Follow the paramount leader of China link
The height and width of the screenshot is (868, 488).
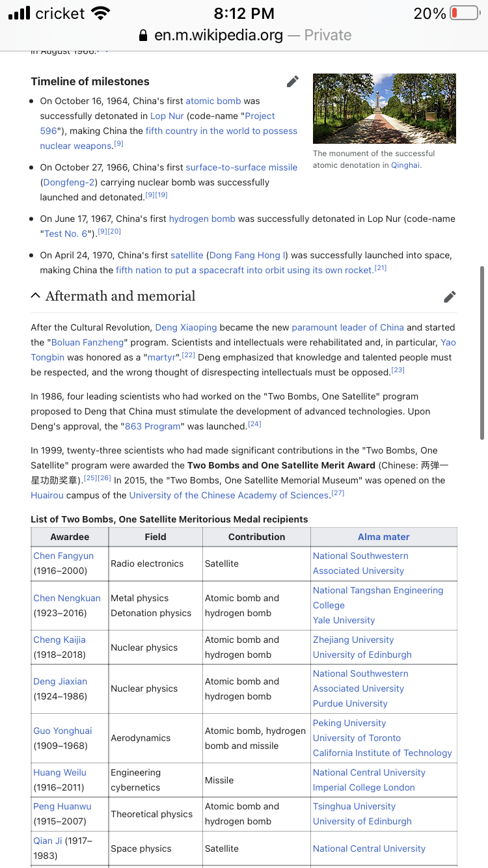point(348,327)
